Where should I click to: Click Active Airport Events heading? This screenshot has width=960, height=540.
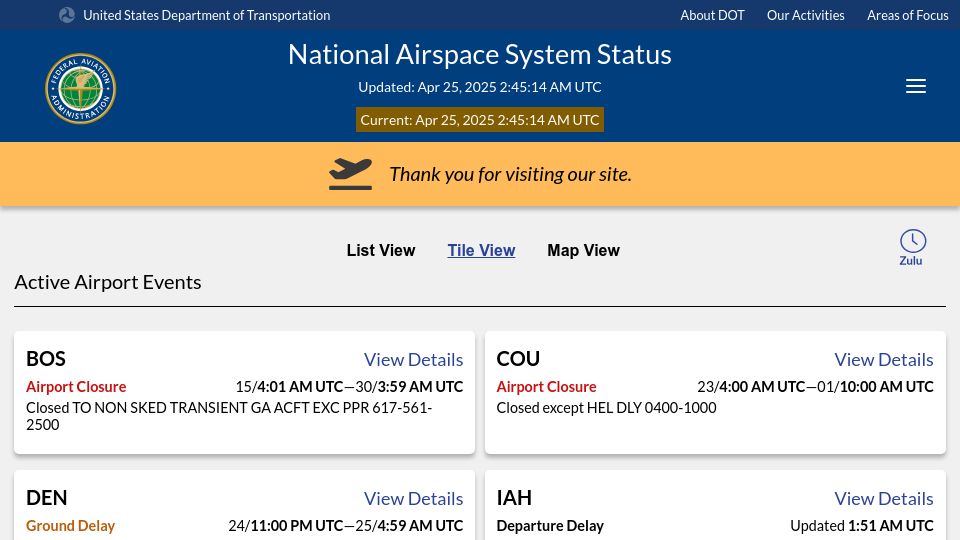coord(108,282)
